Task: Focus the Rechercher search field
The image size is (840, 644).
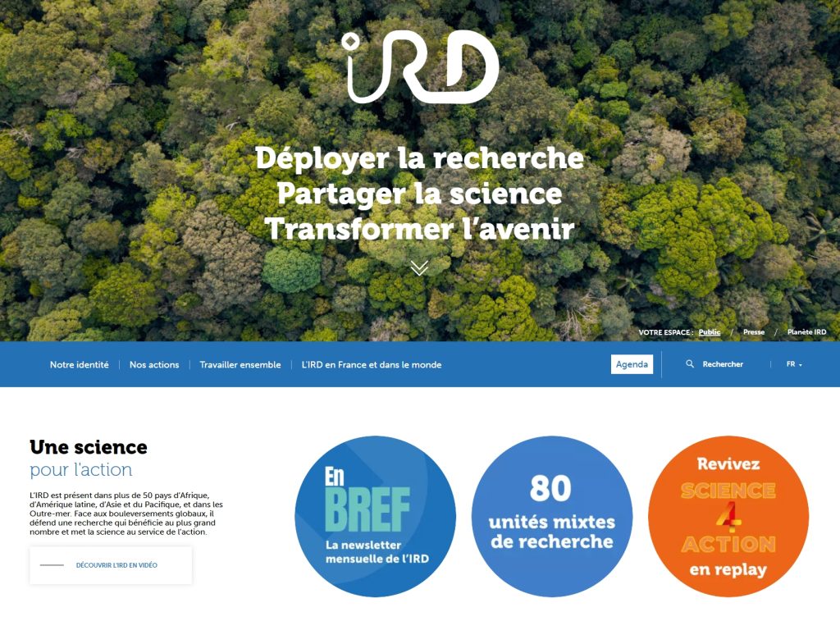Action: [723, 364]
